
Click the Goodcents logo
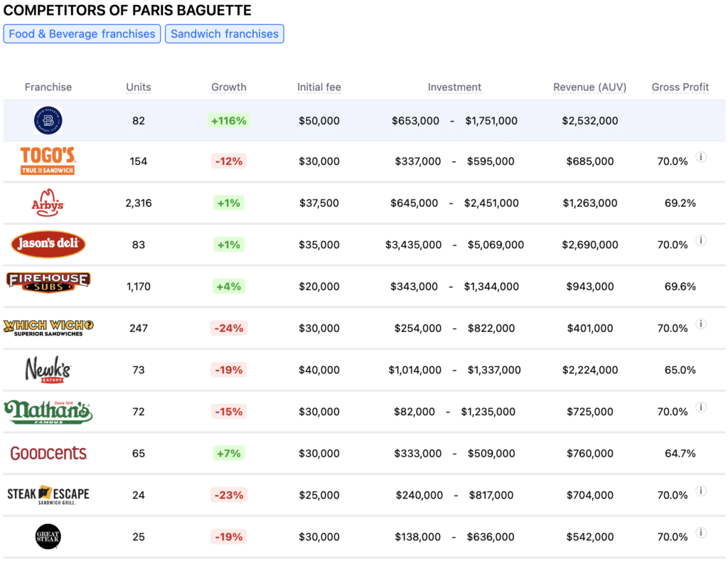(48, 453)
